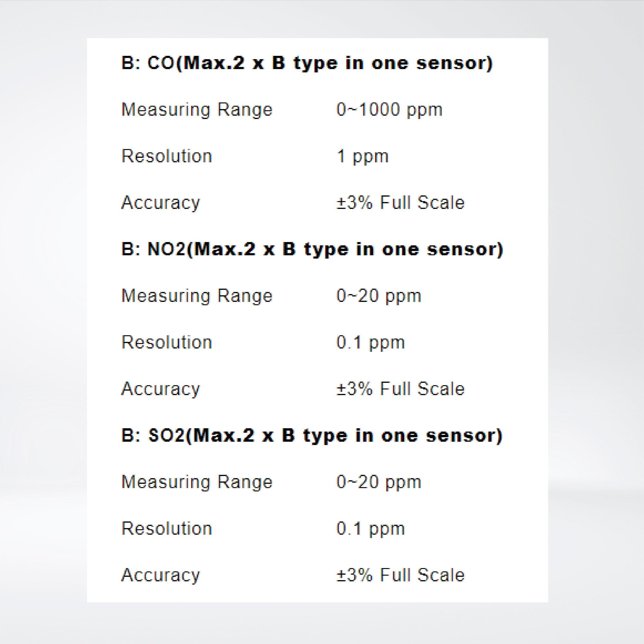Click the NO2 0~20 ppm range value
Screen dimensions: 644x644
(x=379, y=296)
